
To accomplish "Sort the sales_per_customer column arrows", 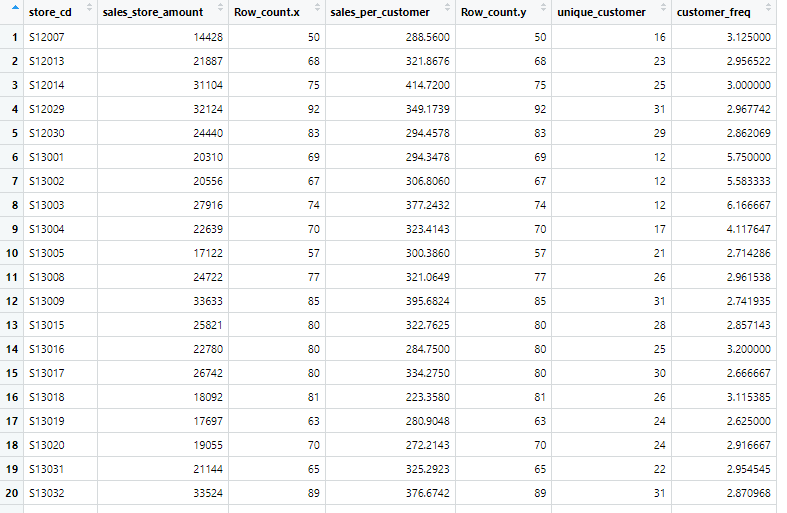I will (447, 8).
